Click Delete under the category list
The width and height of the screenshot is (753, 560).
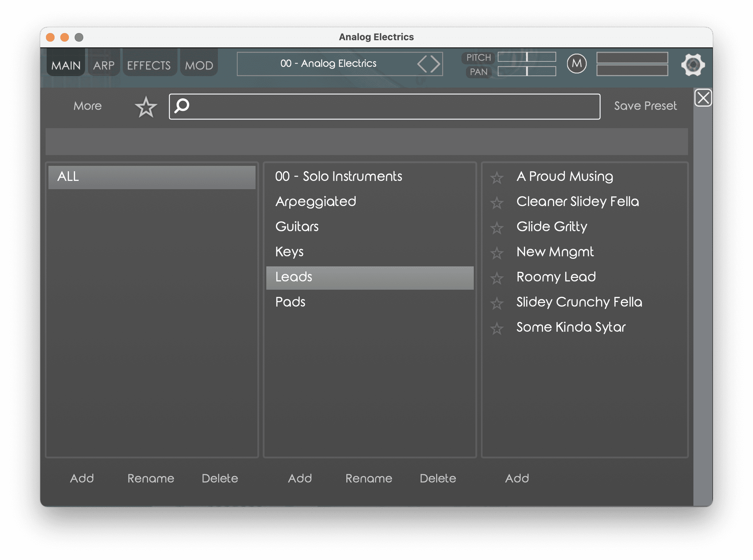(x=438, y=478)
